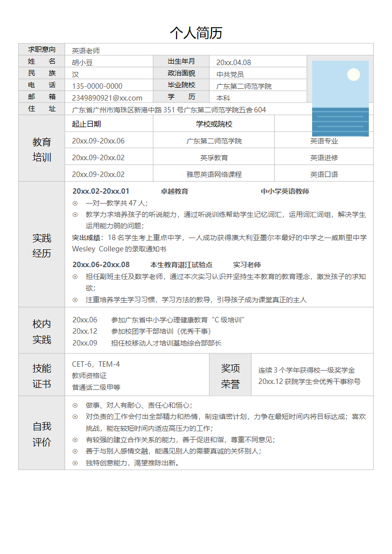Click the 实践经历 section label
Viewport: 392px width, 554px height.
point(42,245)
